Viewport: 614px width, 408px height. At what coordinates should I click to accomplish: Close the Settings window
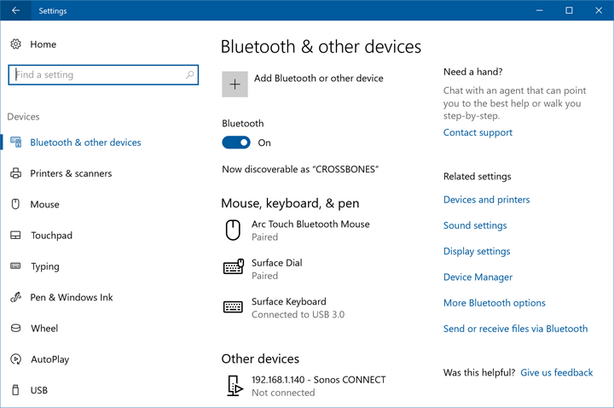click(x=599, y=11)
